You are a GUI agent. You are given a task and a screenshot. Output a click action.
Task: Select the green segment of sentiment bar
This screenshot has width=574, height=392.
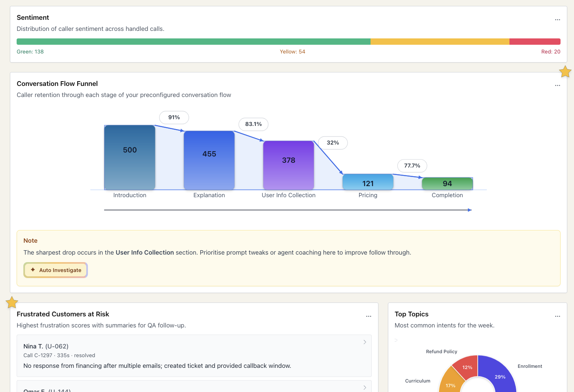[x=193, y=42]
